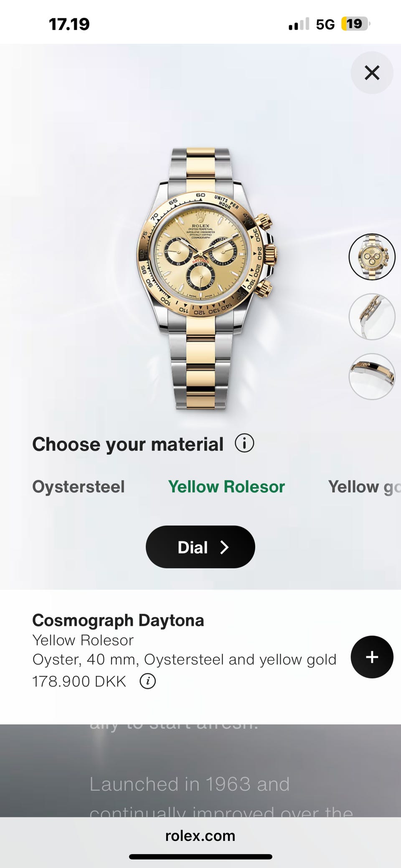Screen dimensions: 401x868
Task: Choose Yellow Rolesor material
Action: tap(226, 487)
